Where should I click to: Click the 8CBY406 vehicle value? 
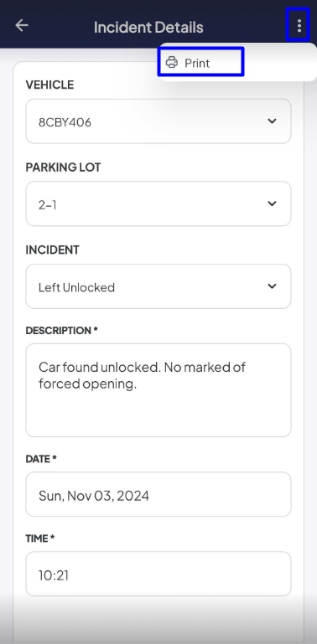pyautogui.click(x=65, y=122)
